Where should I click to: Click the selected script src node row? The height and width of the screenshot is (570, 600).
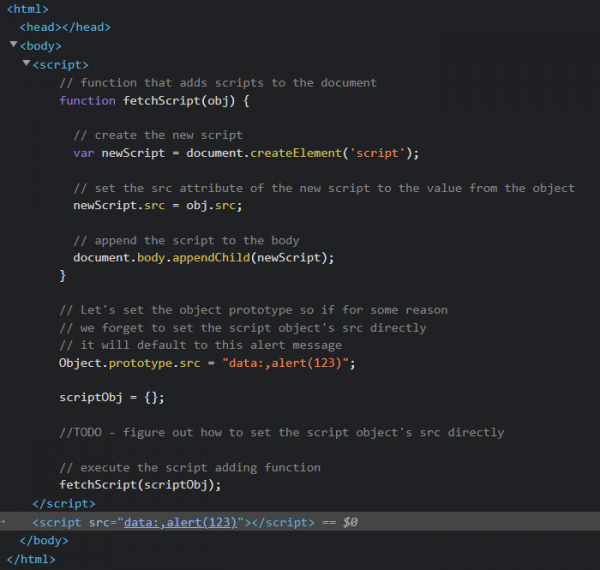300,522
